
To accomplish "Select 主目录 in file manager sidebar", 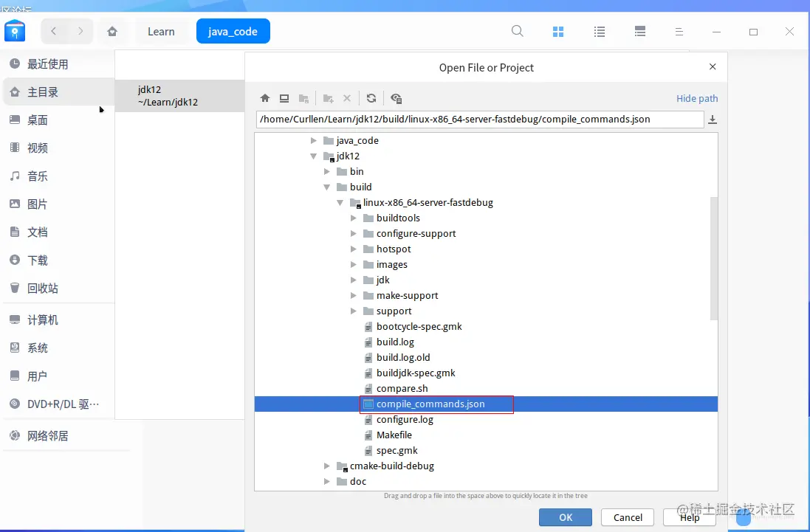I will (x=58, y=91).
